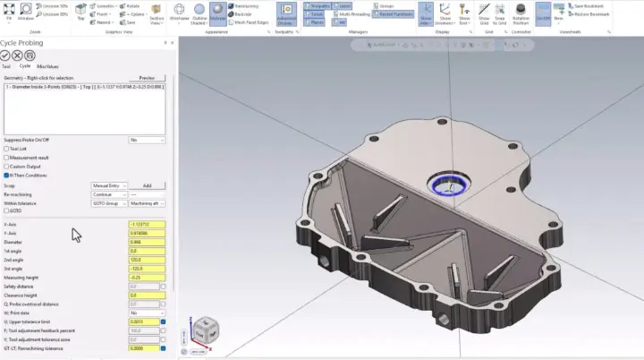Activate Snap to Grid tool

click(x=499, y=12)
